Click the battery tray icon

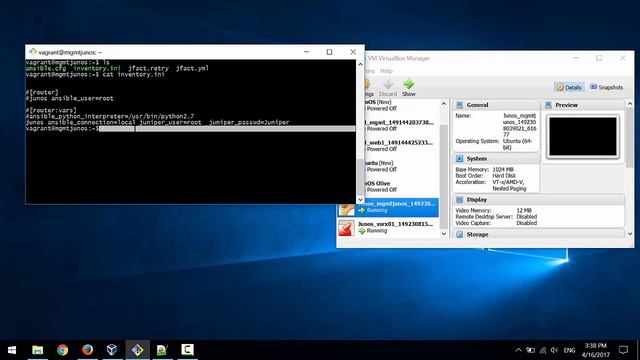531,350
